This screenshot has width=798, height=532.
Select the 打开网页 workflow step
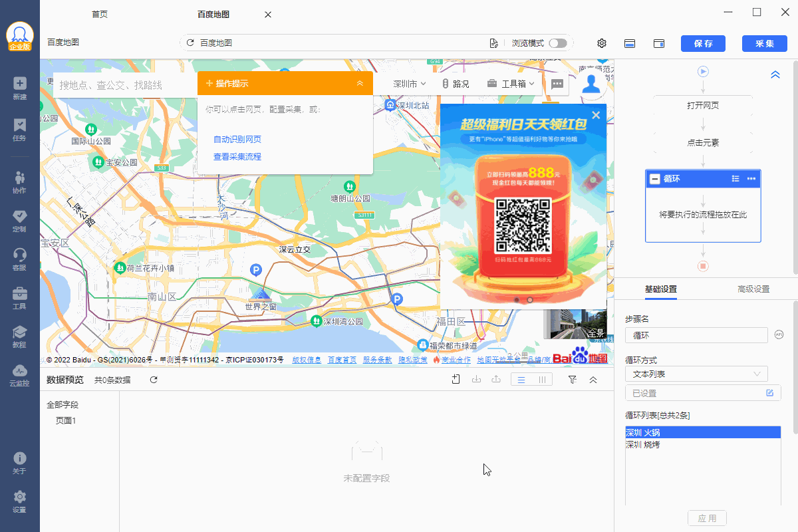[x=703, y=106]
